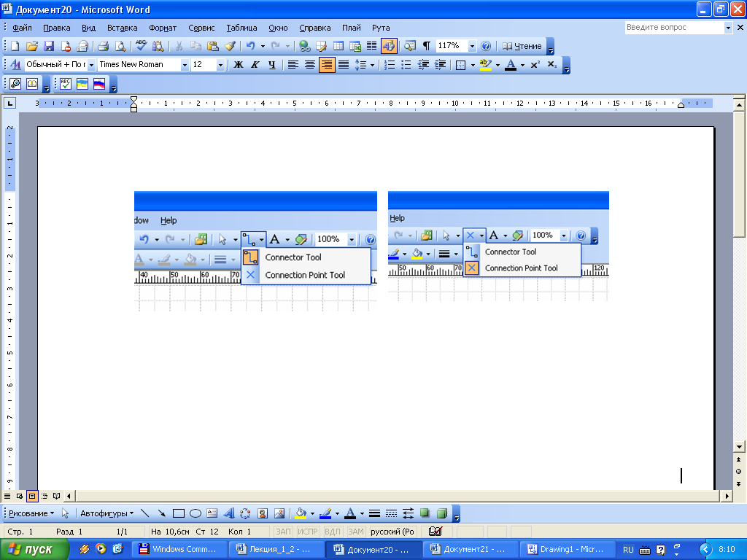Viewport: 747px width, 560px height.
Task: Toggle bulleted list
Action: pos(406,64)
